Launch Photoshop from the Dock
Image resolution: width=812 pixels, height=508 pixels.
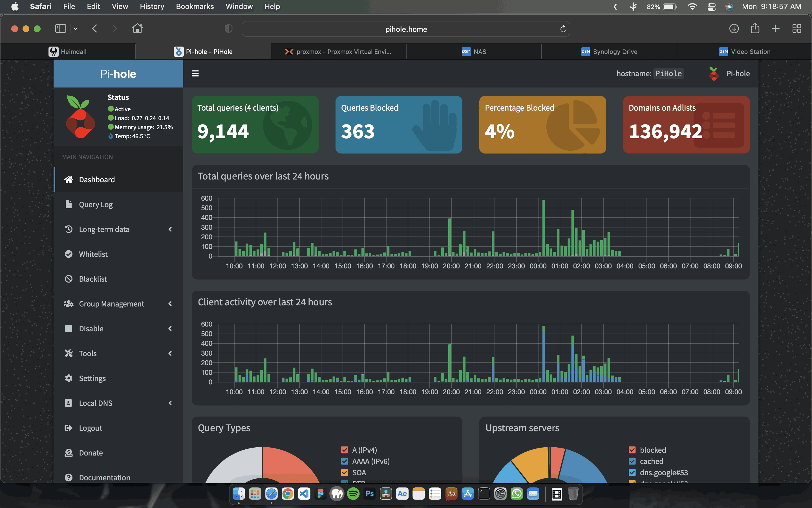pos(369,494)
